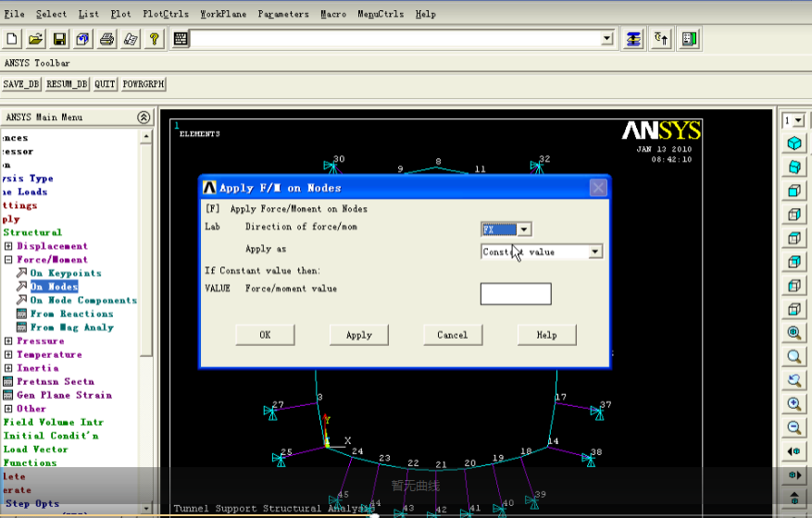The width and height of the screenshot is (812, 518).
Task: Save the database using the floppy icon
Action: click(x=59, y=39)
